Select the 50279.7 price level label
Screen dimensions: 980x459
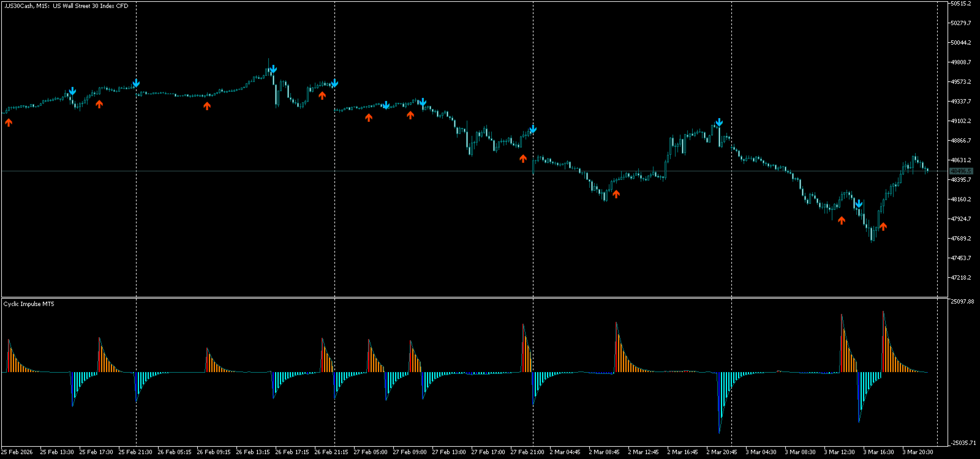click(x=961, y=23)
